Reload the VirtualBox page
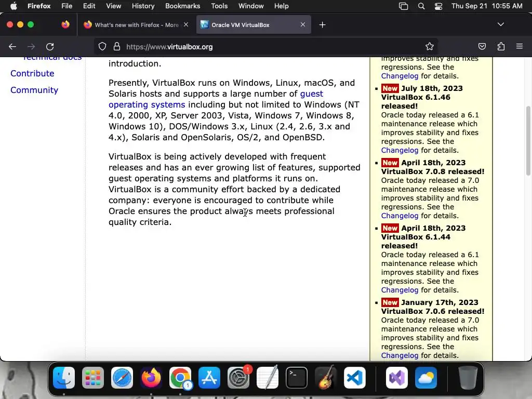 50,47
